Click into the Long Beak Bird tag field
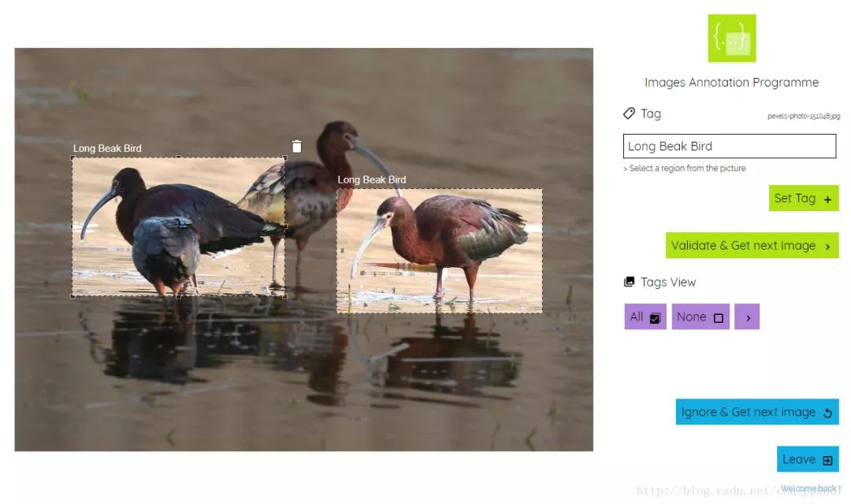 (730, 146)
